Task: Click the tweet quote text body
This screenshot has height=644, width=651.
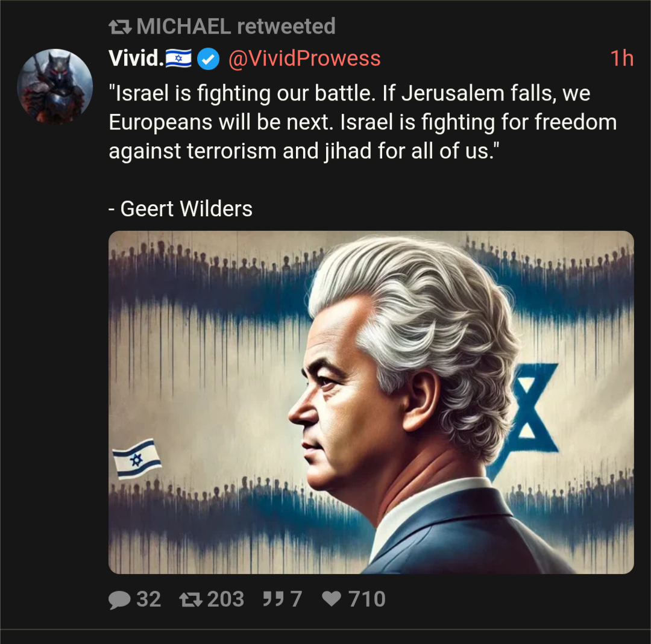Action: [x=363, y=122]
